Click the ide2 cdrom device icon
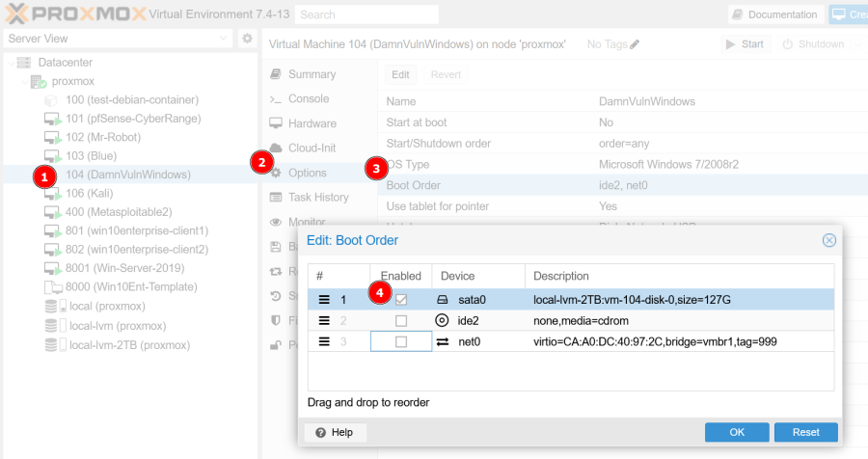Screen dimensions: 868x459 (x=443, y=320)
